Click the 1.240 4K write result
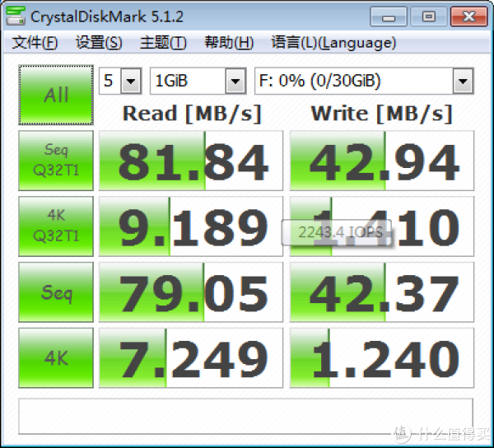This screenshot has height=448, width=494. [382, 358]
